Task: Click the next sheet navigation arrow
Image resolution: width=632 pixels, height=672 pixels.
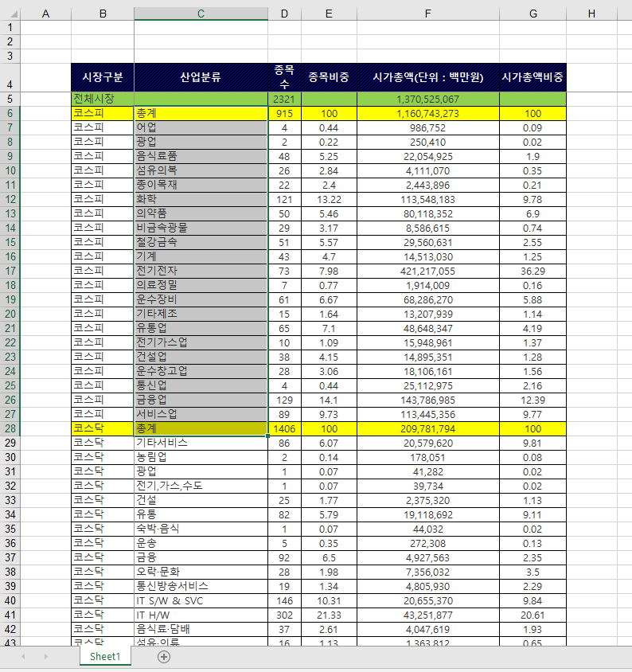Action: pyautogui.click(x=46, y=657)
